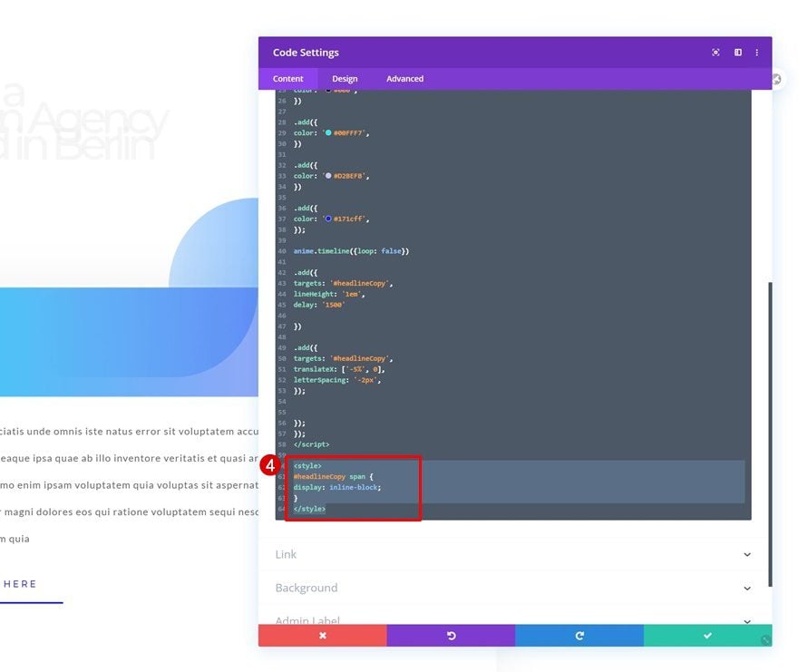Viewport: 798px width, 672px height.
Task: Click the anime.timeline code line
Action: (351, 251)
